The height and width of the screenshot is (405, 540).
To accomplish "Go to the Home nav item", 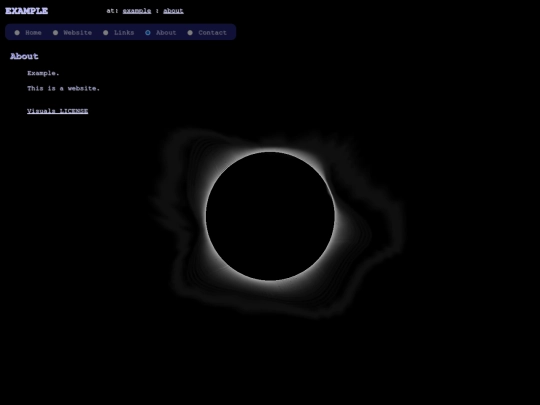I will (33, 33).
